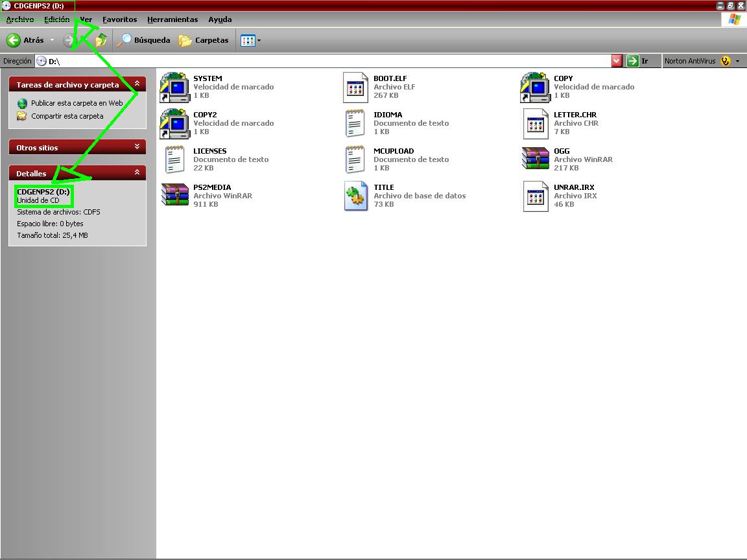Click the forward navigation arrow
The height and width of the screenshot is (560, 747).
click(69, 40)
